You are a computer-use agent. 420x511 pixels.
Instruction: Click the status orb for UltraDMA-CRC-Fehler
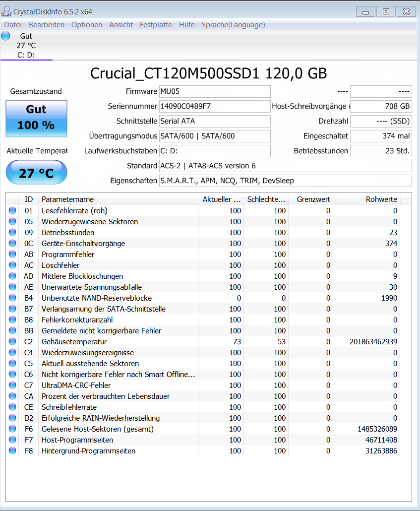tap(12, 385)
